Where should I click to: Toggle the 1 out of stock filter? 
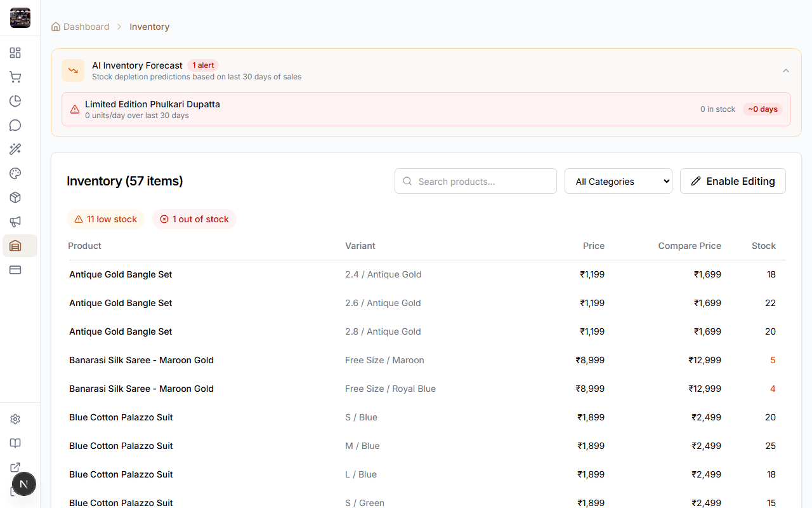194,219
